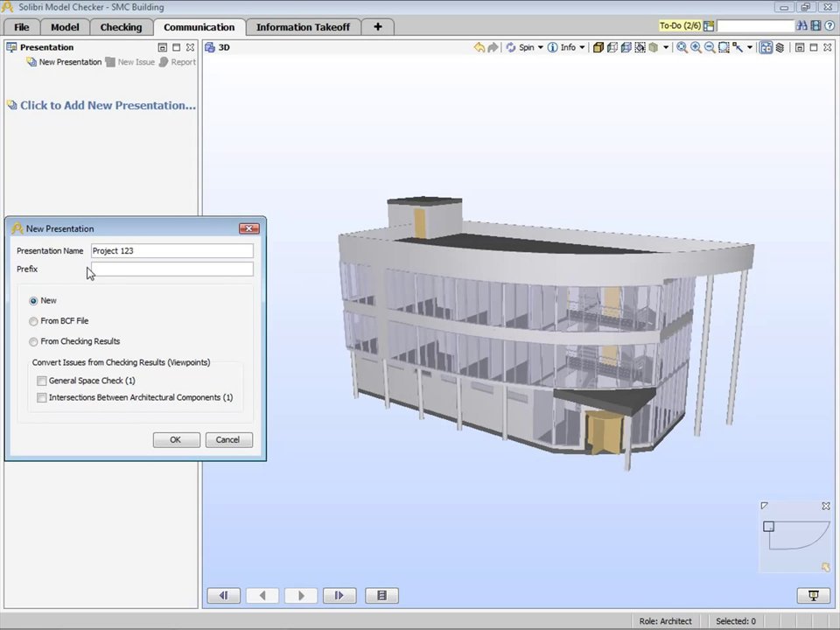Screen dimensions: 840x630
Task: Switch to the Information Takeoff tab
Action: tap(304, 27)
